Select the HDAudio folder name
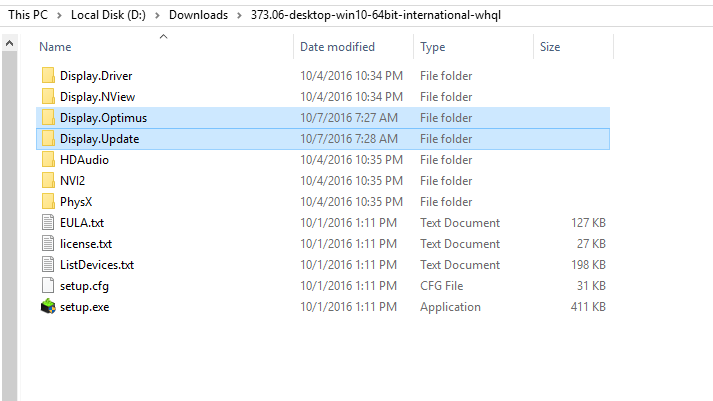Image resolution: width=713 pixels, height=401 pixels. pos(84,160)
